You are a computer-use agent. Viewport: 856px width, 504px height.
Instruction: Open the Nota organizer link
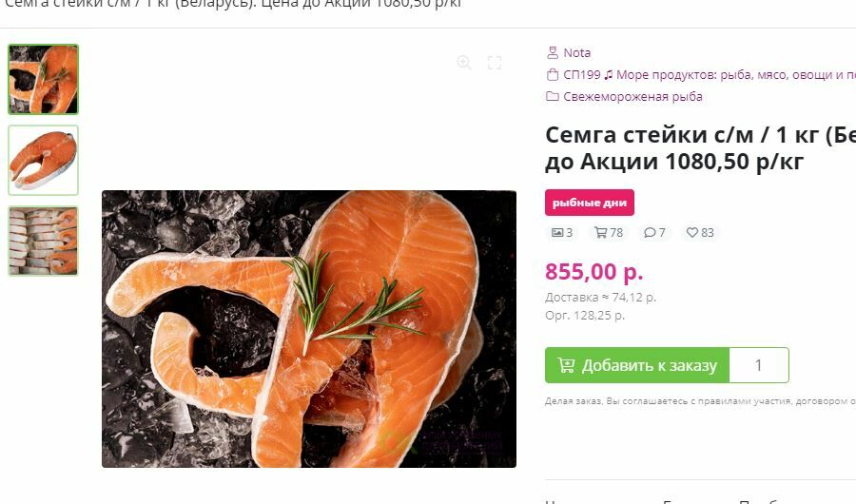tap(577, 53)
